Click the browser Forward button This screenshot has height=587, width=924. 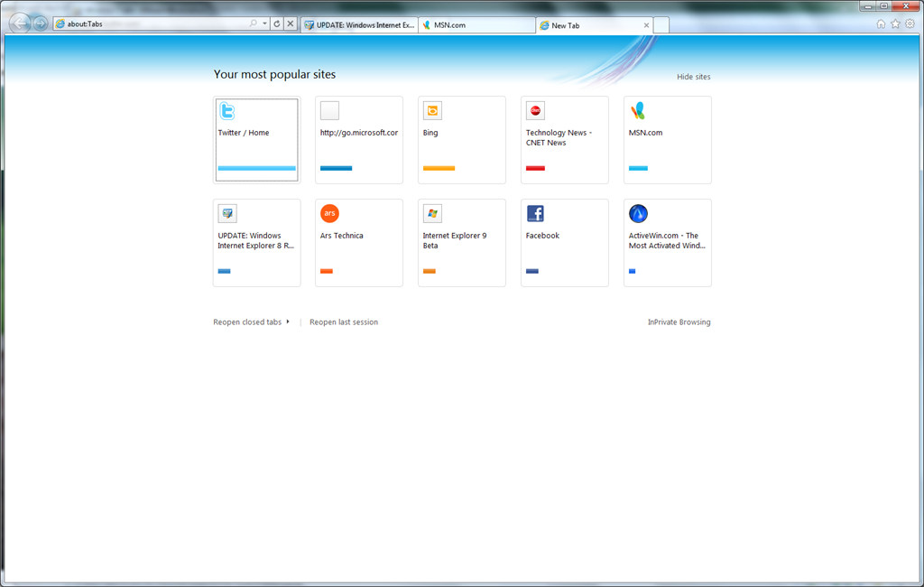pos(40,23)
